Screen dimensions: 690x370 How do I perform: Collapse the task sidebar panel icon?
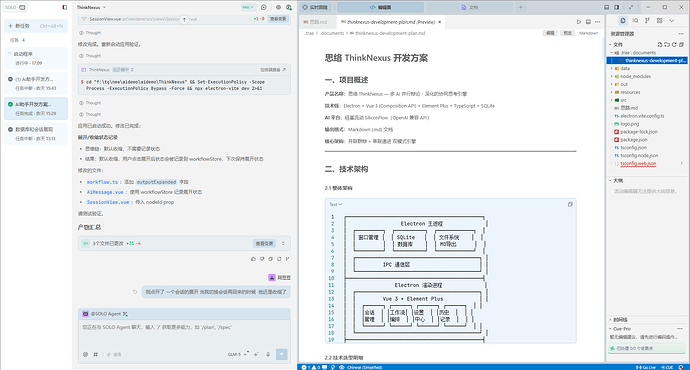[x=65, y=7]
